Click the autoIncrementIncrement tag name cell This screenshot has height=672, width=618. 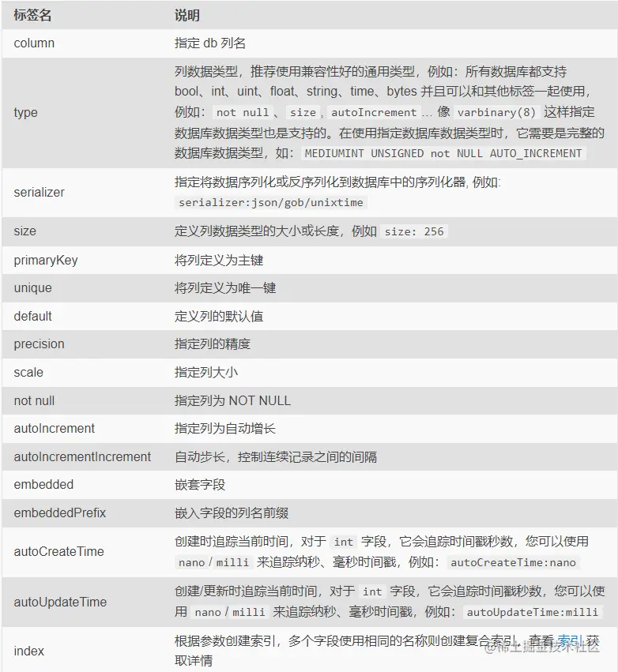82,456
